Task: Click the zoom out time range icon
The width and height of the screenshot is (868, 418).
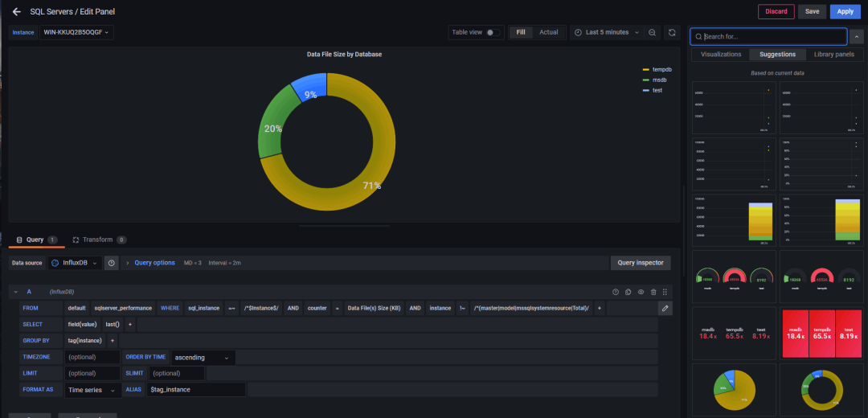Action: pyautogui.click(x=652, y=33)
